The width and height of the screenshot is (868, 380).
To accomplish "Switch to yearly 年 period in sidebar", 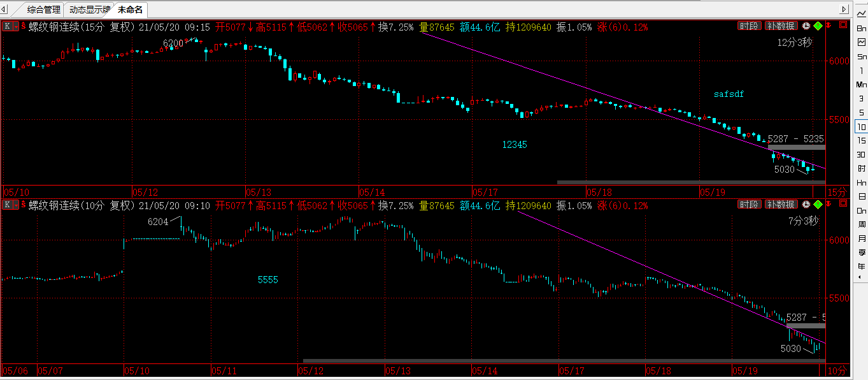I will click(861, 267).
